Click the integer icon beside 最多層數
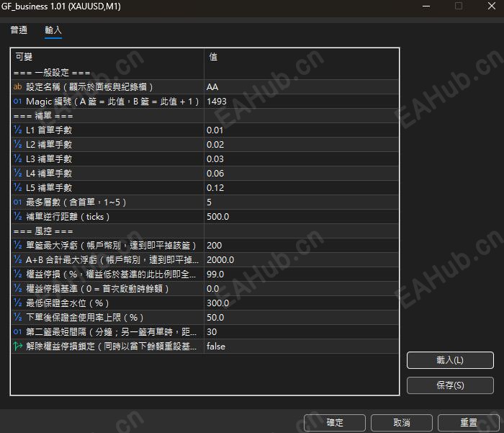504x433 pixels. pyautogui.click(x=18, y=202)
